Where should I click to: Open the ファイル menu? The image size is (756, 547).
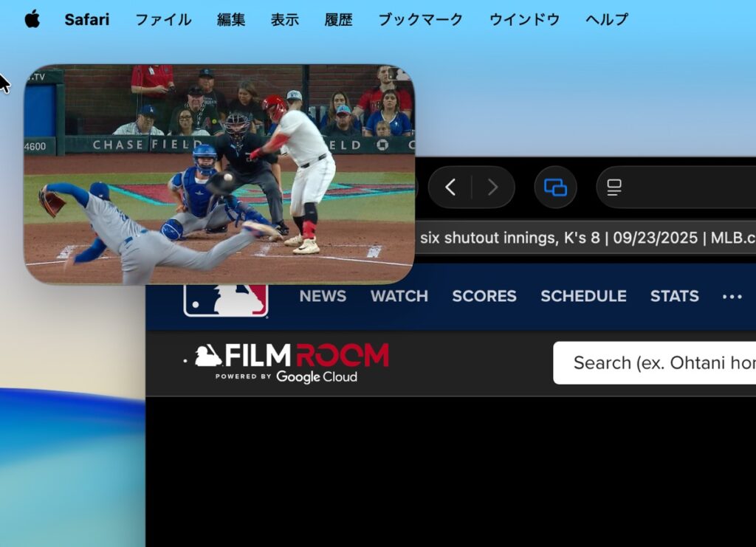coord(162,19)
